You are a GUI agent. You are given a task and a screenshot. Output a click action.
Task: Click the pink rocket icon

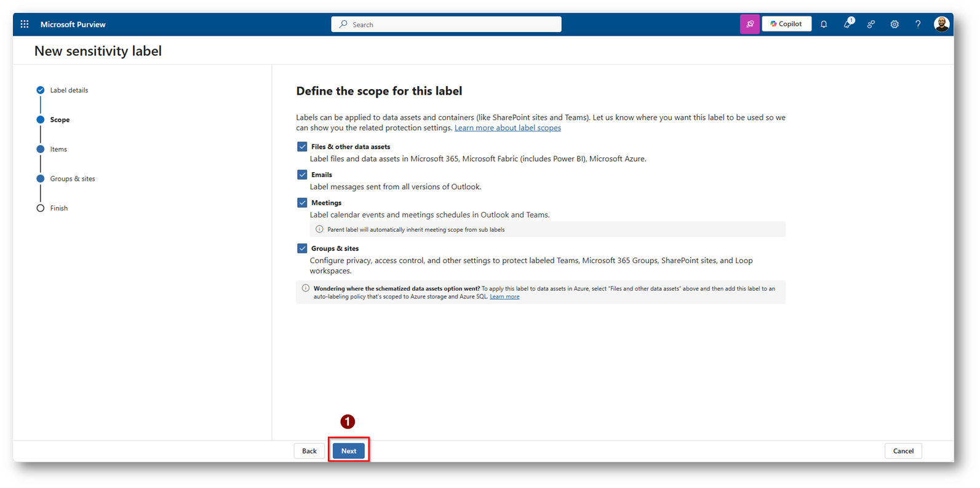tap(750, 25)
